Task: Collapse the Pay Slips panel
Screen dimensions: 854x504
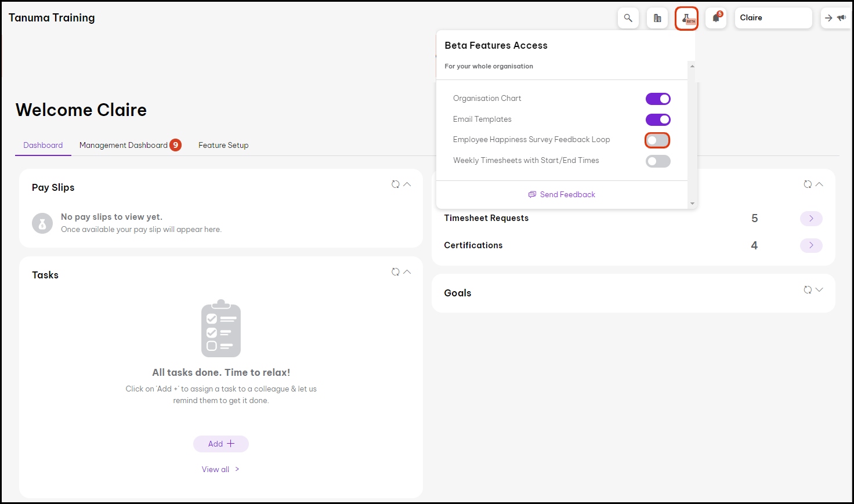Action: pos(407,184)
